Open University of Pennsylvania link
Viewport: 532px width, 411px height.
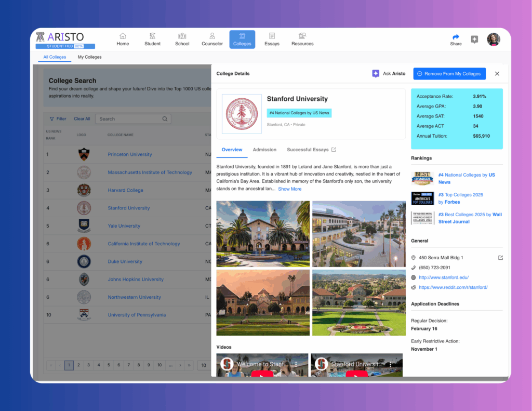(137, 315)
